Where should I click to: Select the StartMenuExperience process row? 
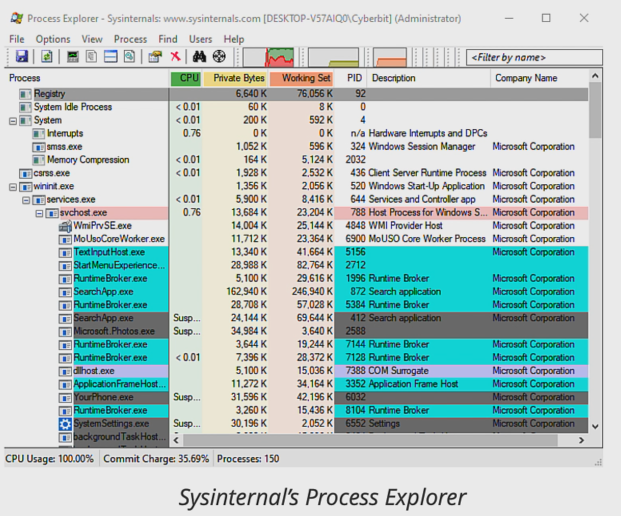[x=296, y=265]
